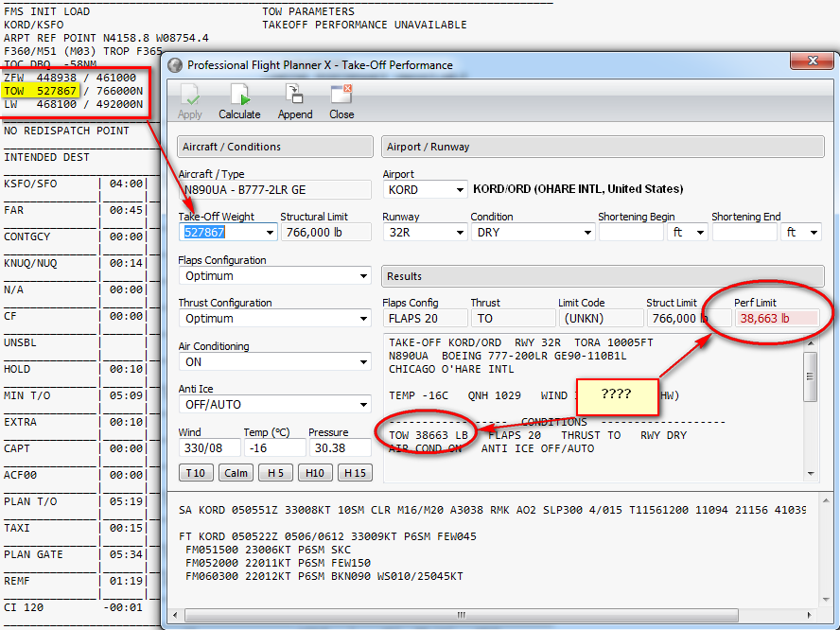Click the Shortening Begin input field

point(631,233)
